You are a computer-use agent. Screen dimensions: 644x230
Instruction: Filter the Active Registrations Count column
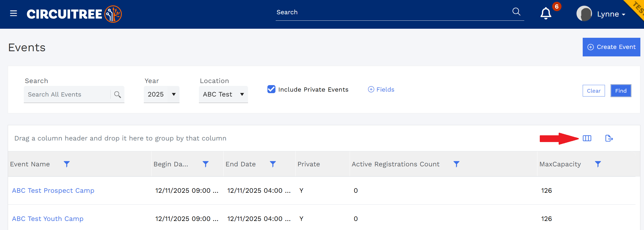click(456, 164)
